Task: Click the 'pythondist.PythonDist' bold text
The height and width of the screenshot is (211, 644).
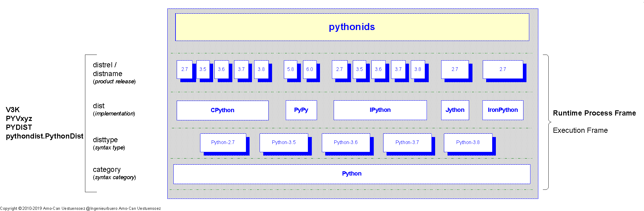Action: tap(45, 136)
